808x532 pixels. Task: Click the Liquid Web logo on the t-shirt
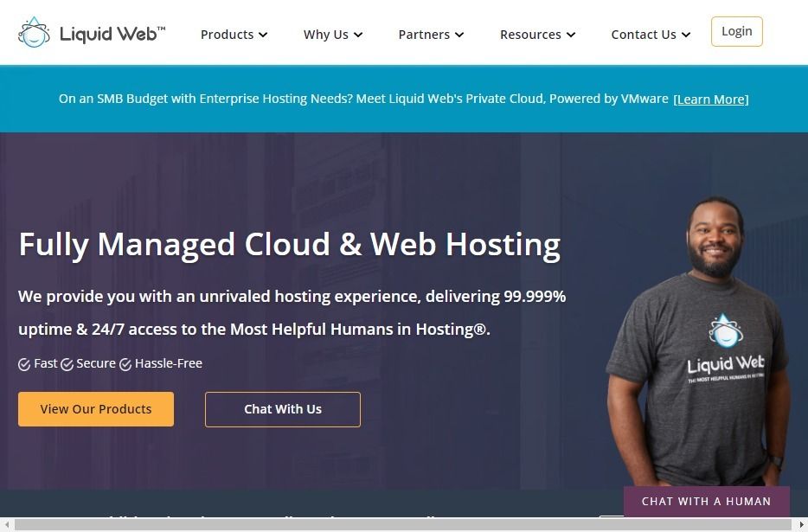pyautogui.click(x=726, y=349)
